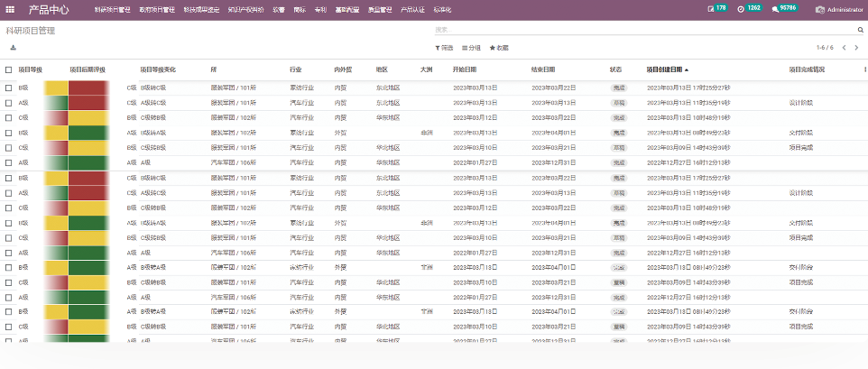868x369 pixels.
Task: Check the first row B级 checkbox
Action: (x=8, y=88)
